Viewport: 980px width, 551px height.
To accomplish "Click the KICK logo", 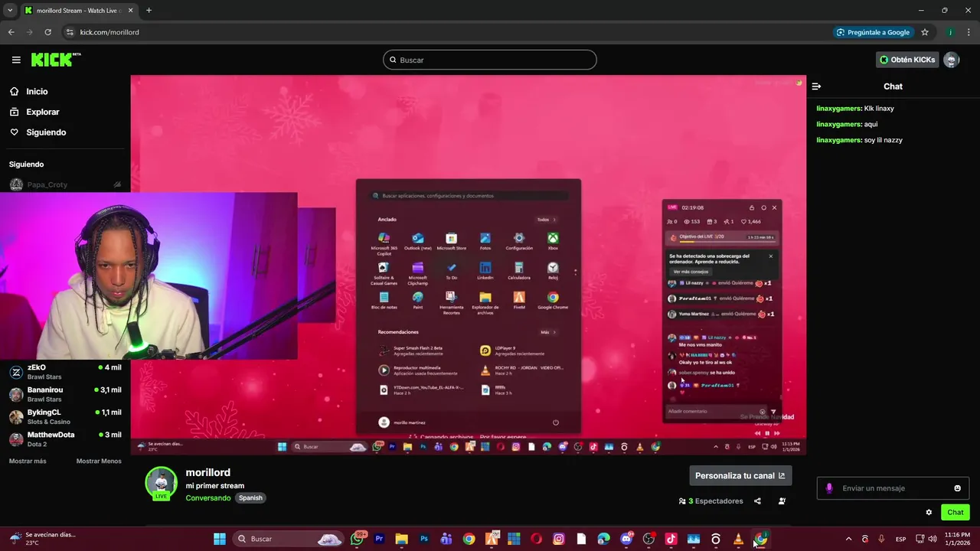I will [56, 60].
